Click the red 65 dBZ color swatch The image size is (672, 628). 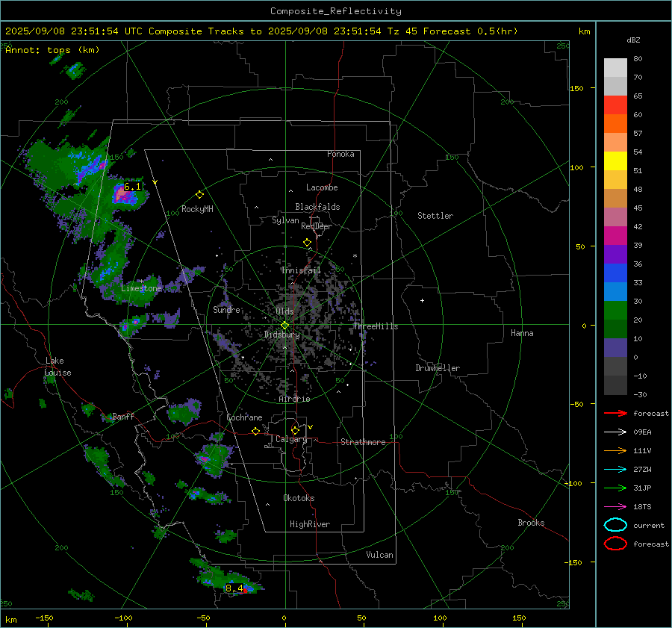tap(615, 105)
